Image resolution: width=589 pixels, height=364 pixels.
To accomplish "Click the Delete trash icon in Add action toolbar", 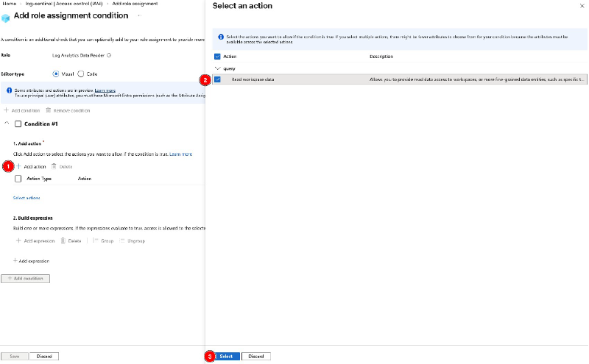I will coord(54,167).
